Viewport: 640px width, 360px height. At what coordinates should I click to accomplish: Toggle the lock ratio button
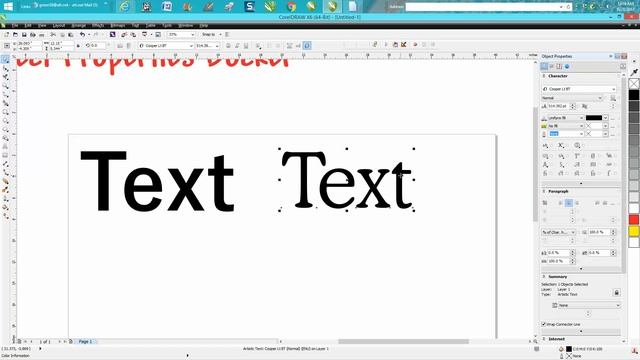click(78, 46)
